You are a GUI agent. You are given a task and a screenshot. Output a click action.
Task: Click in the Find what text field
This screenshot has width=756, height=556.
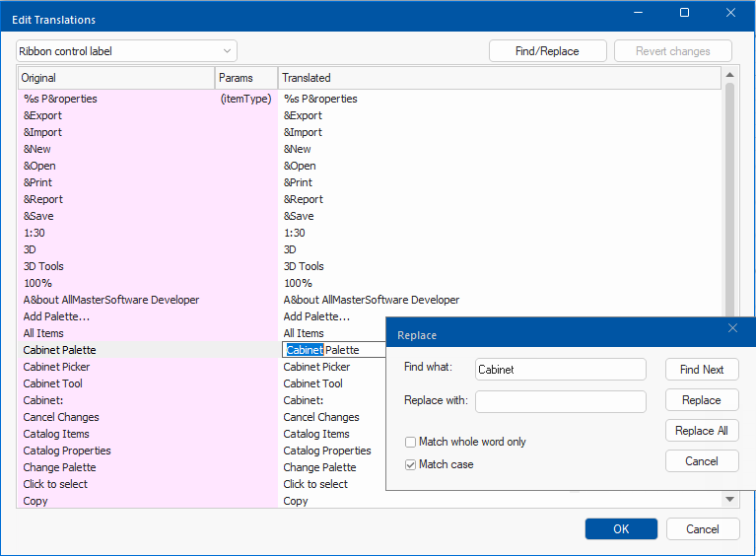[560, 370]
